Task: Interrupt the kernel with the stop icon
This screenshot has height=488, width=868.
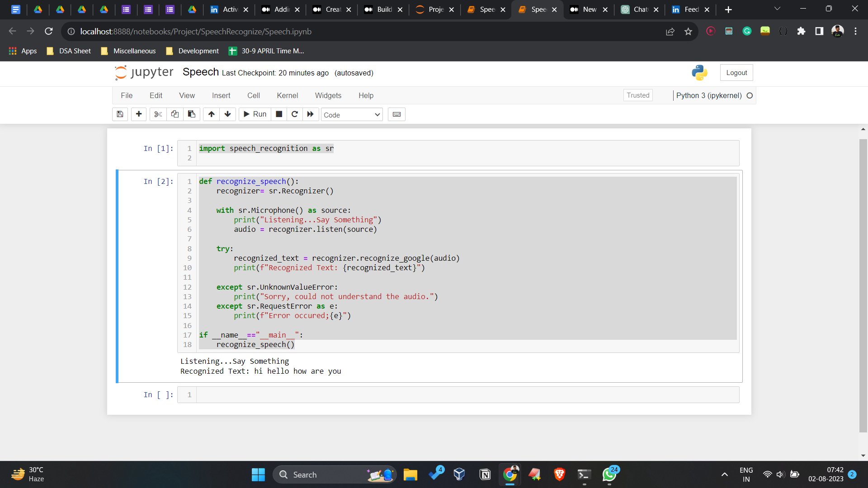Action: point(279,114)
